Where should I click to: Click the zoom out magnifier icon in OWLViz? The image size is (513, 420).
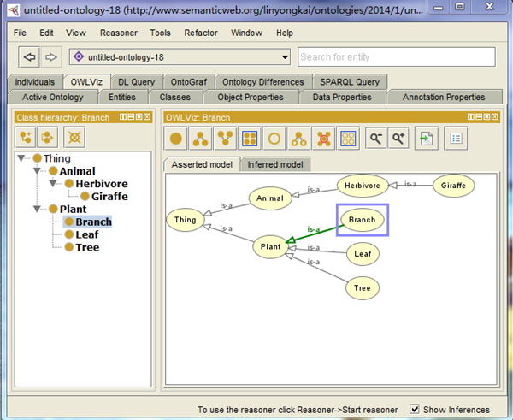pos(374,137)
